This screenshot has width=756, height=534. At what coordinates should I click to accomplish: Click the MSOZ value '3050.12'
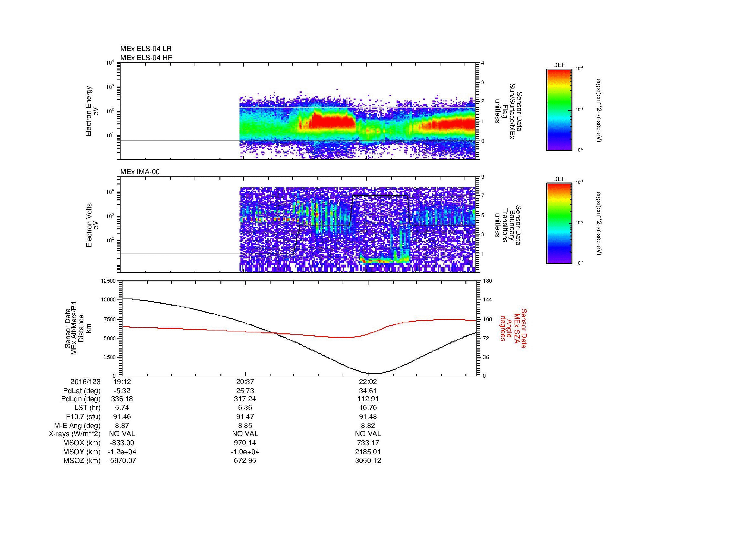(x=368, y=461)
